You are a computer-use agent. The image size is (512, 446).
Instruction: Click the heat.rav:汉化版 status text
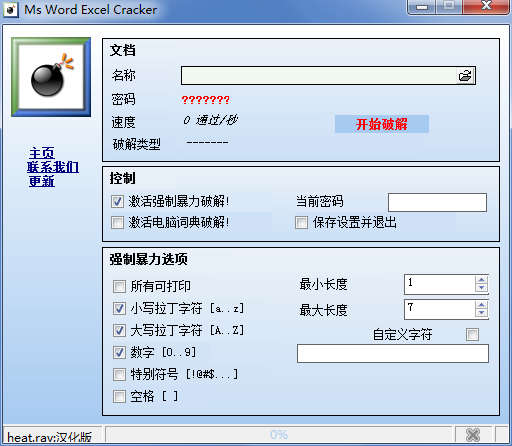click(x=49, y=437)
